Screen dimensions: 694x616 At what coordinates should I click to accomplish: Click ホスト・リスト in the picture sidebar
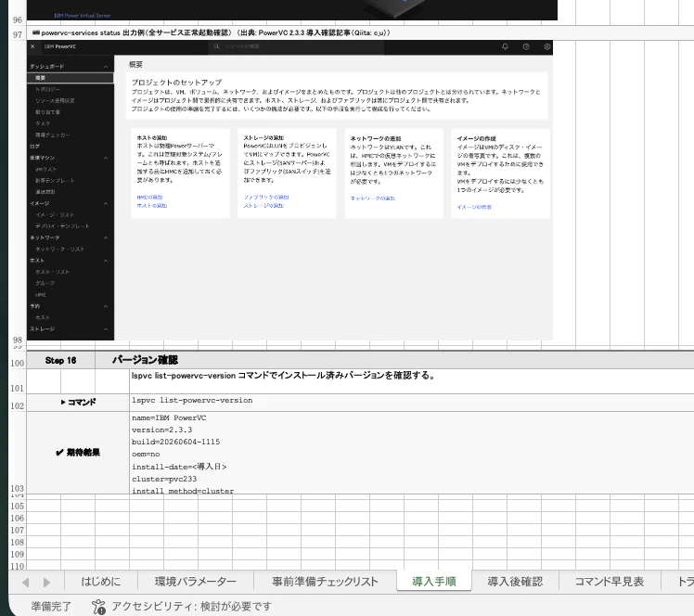click(x=52, y=272)
